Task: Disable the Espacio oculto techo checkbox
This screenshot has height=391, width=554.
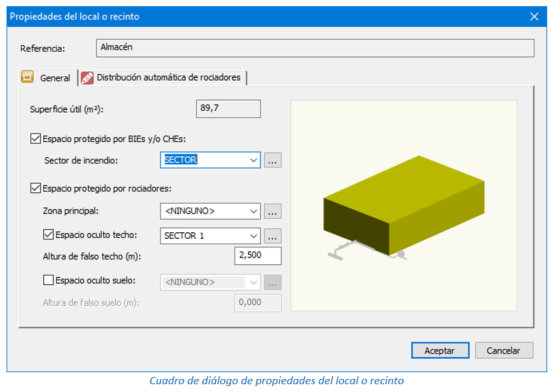Action: (x=48, y=235)
